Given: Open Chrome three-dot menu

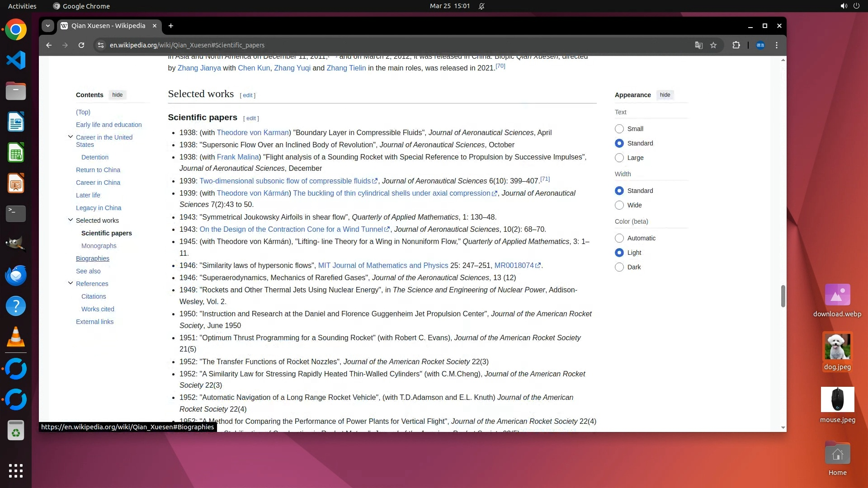Looking at the screenshot, I should 777,45.
